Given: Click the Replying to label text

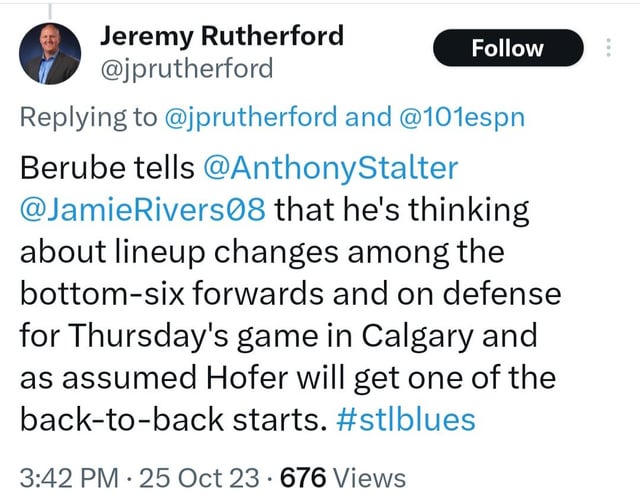Looking at the screenshot, I should click(x=89, y=118).
